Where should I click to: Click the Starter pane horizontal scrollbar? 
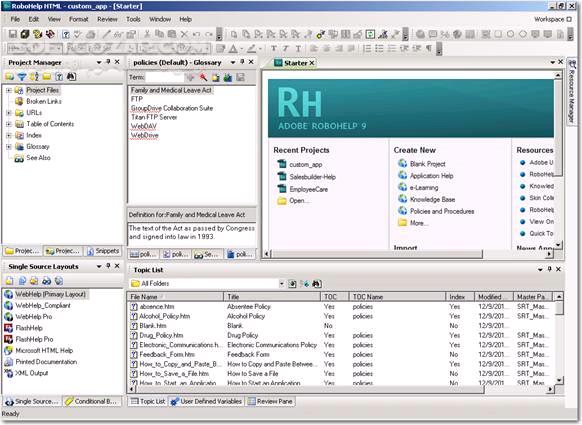pos(376,254)
